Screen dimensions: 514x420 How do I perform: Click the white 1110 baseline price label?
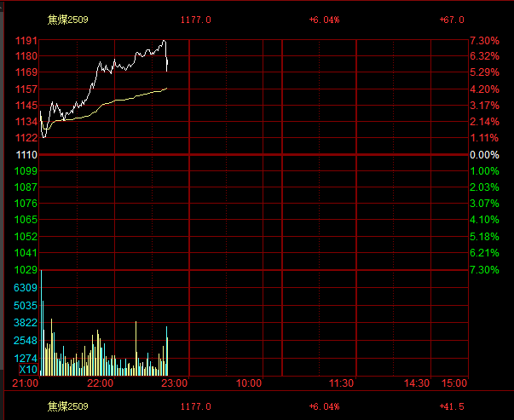pos(26,155)
